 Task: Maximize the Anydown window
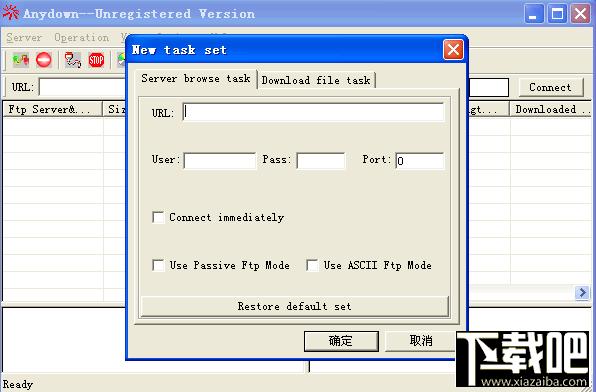(558, 14)
